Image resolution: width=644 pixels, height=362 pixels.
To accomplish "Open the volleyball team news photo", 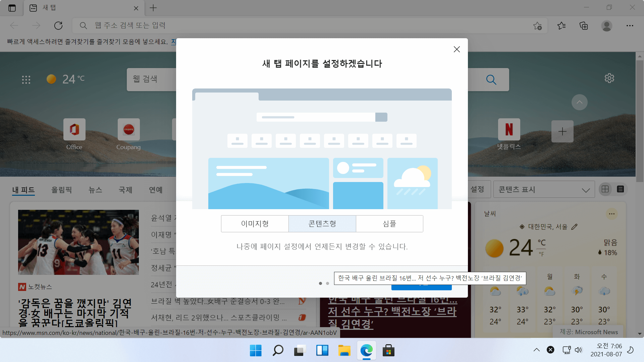I will click(x=78, y=242).
